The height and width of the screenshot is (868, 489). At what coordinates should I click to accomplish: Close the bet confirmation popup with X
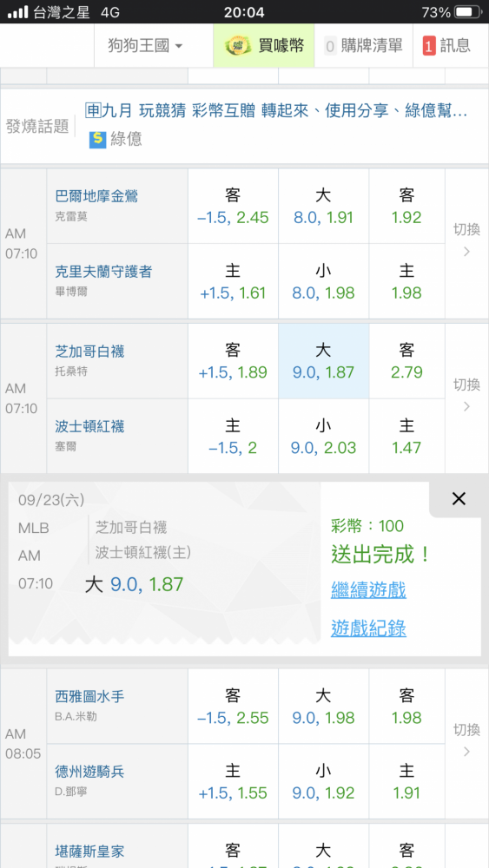coord(459,499)
